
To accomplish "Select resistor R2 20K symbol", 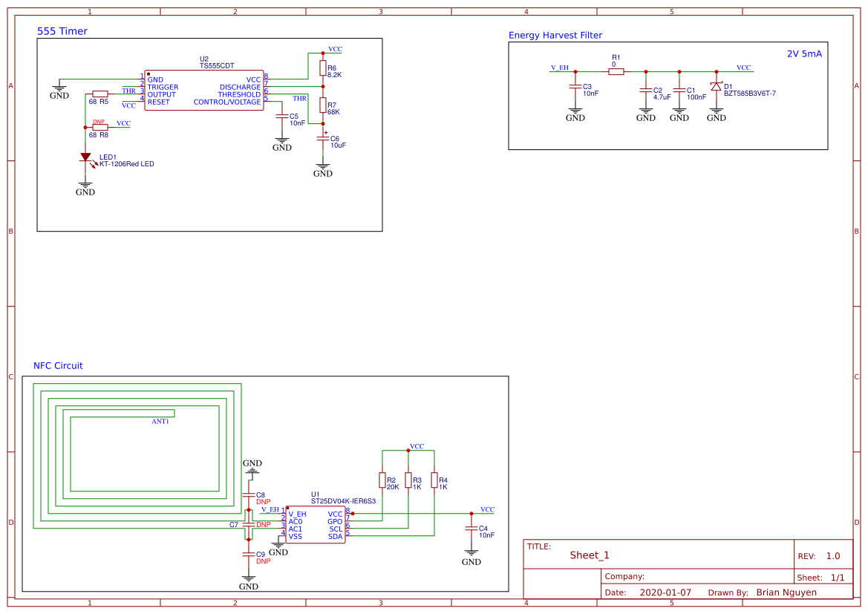I will [x=382, y=480].
